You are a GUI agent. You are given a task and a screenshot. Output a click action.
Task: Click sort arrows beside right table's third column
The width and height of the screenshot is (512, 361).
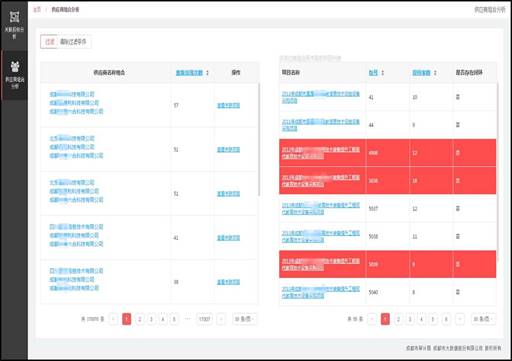coord(435,73)
